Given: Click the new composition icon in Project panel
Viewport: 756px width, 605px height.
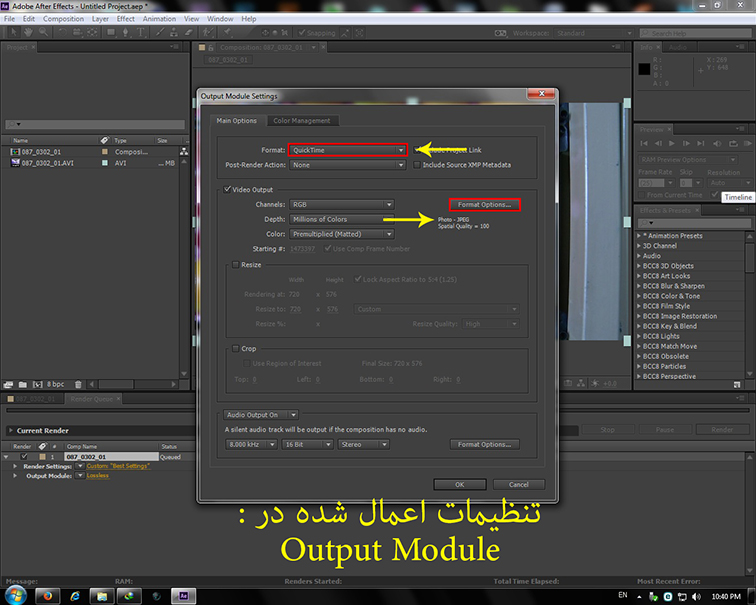Looking at the screenshot, I should tap(38, 384).
